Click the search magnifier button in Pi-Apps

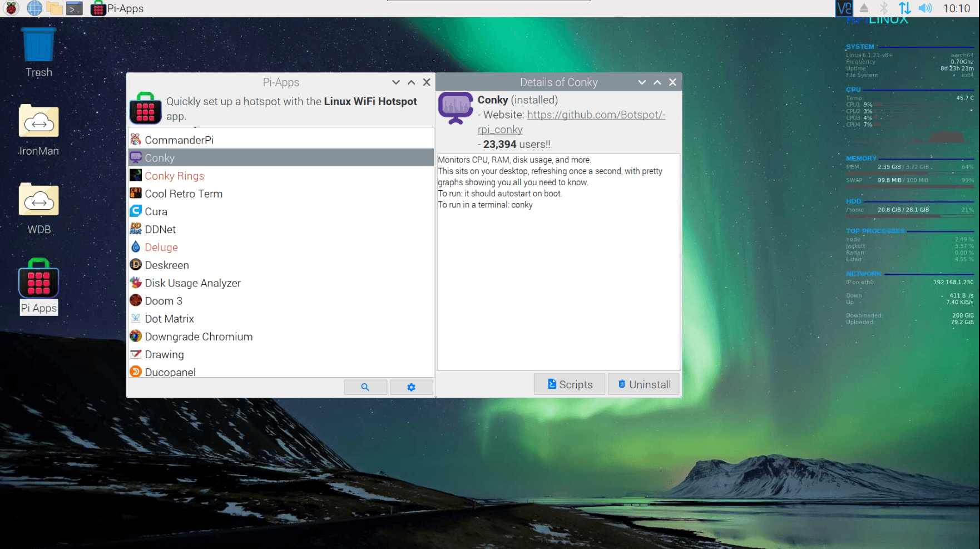click(365, 387)
